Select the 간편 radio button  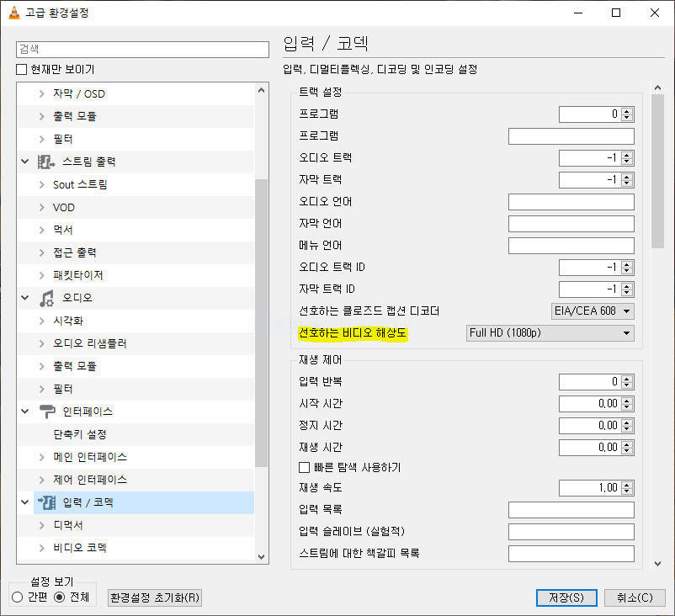[16, 597]
